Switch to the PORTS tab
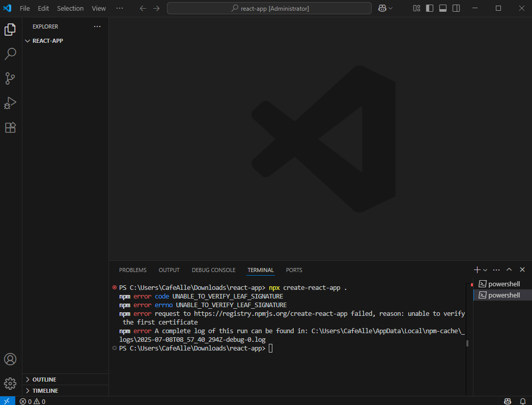The image size is (532, 405). tap(294, 270)
